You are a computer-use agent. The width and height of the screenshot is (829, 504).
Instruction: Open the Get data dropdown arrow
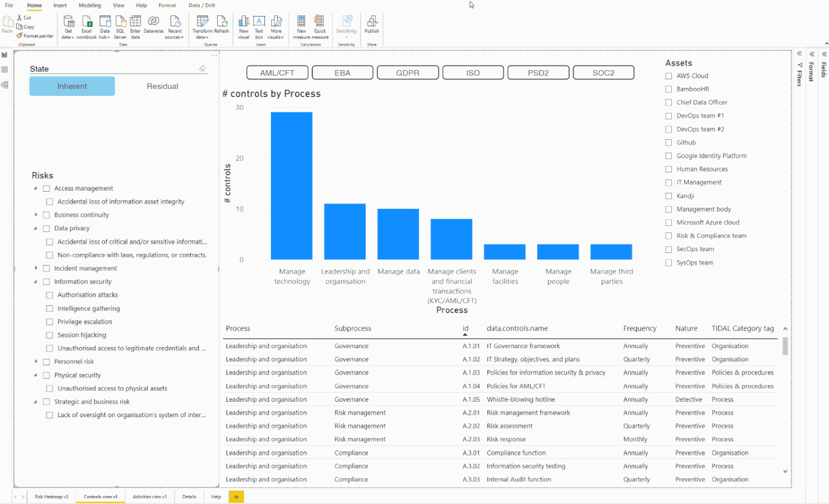tap(73, 36)
